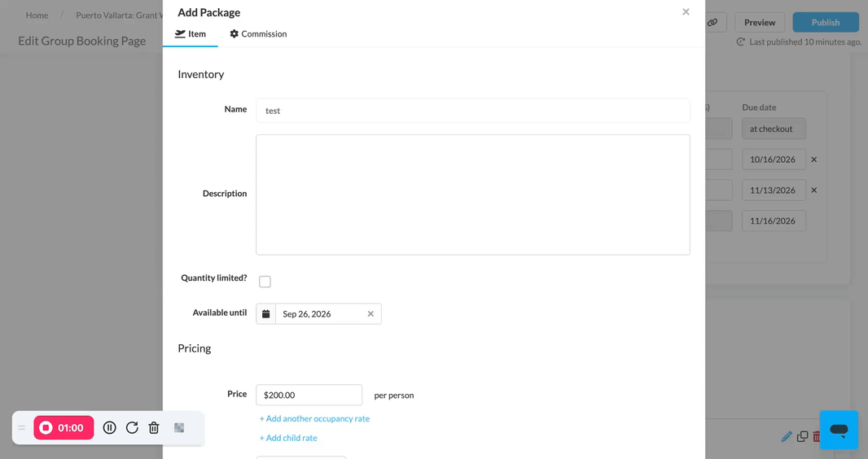Open the calendar picker for Available until

click(265, 313)
